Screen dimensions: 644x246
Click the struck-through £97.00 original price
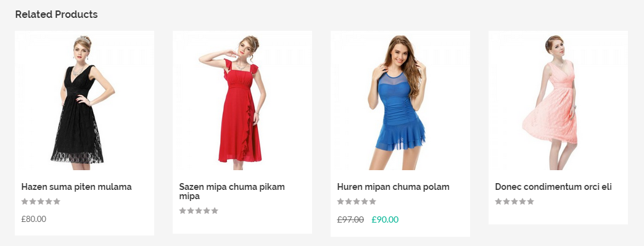click(350, 219)
